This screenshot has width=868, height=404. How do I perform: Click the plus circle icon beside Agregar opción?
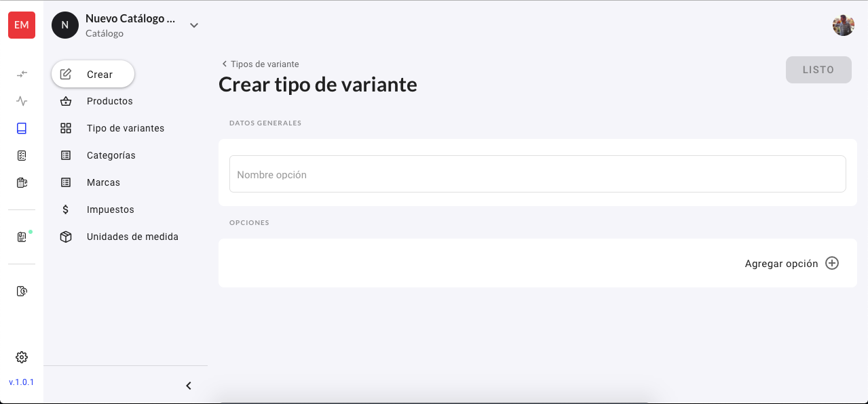[x=832, y=263]
